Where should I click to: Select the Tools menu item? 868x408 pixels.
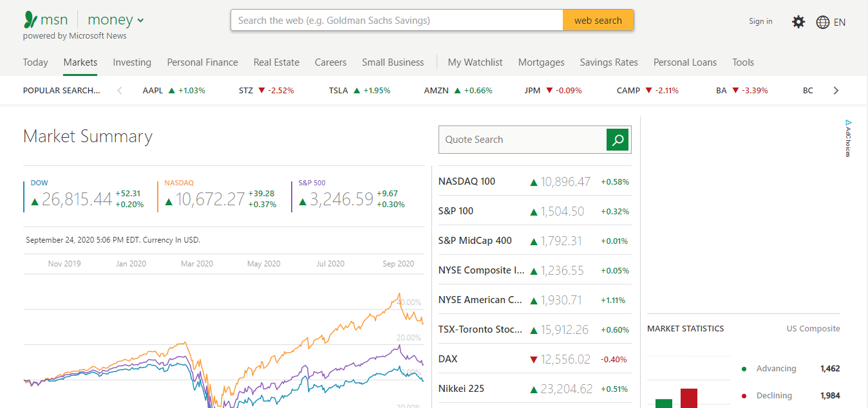[x=743, y=62]
